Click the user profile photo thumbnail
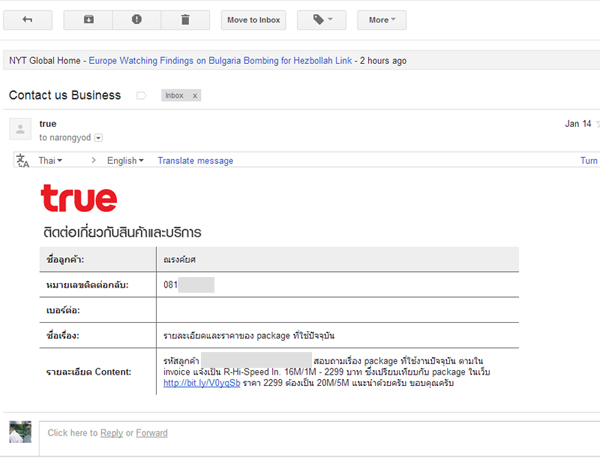This screenshot has width=600, height=465. point(20,432)
